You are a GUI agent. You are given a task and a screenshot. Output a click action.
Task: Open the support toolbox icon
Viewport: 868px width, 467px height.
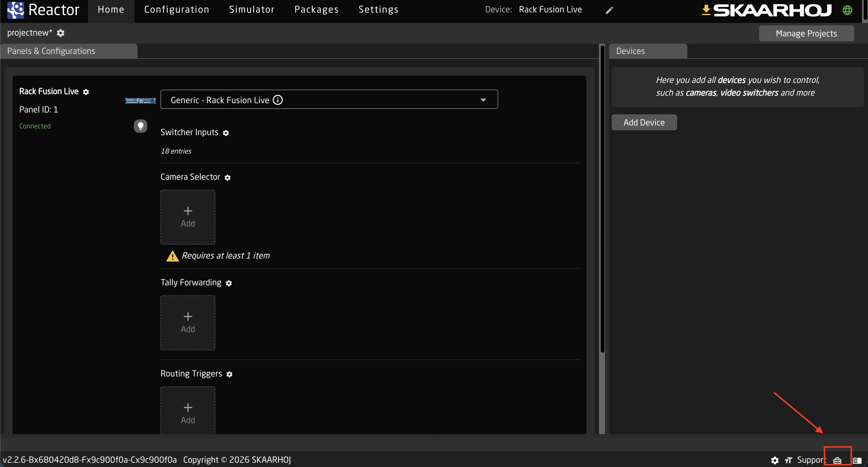[x=837, y=460]
